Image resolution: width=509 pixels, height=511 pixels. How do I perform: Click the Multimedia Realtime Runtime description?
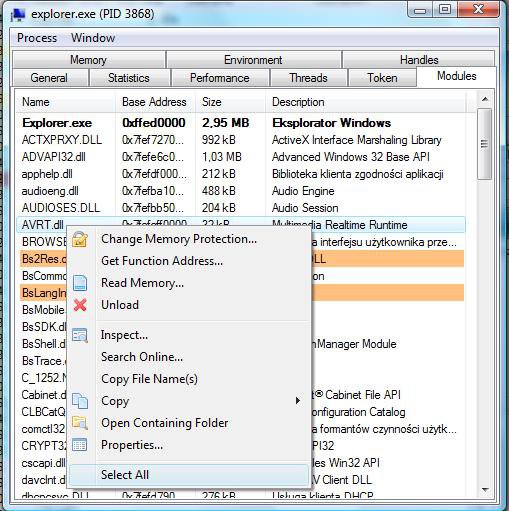point(340,225)
